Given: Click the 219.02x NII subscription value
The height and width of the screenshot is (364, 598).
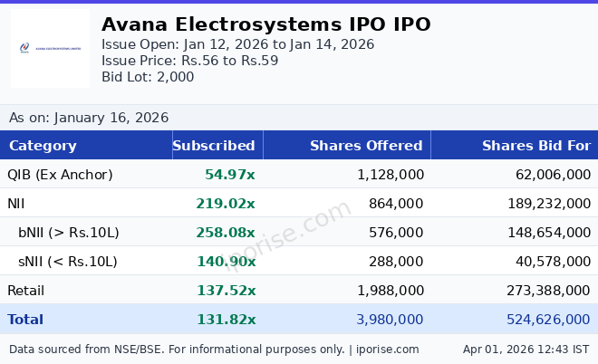Looking at the screenshot, I should [226, 204].
